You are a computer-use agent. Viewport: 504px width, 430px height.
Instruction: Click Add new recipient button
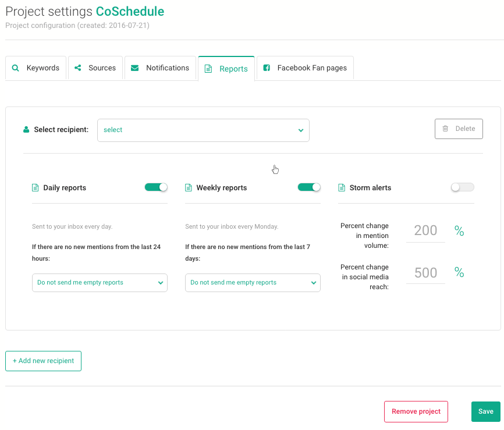point(44,361)
